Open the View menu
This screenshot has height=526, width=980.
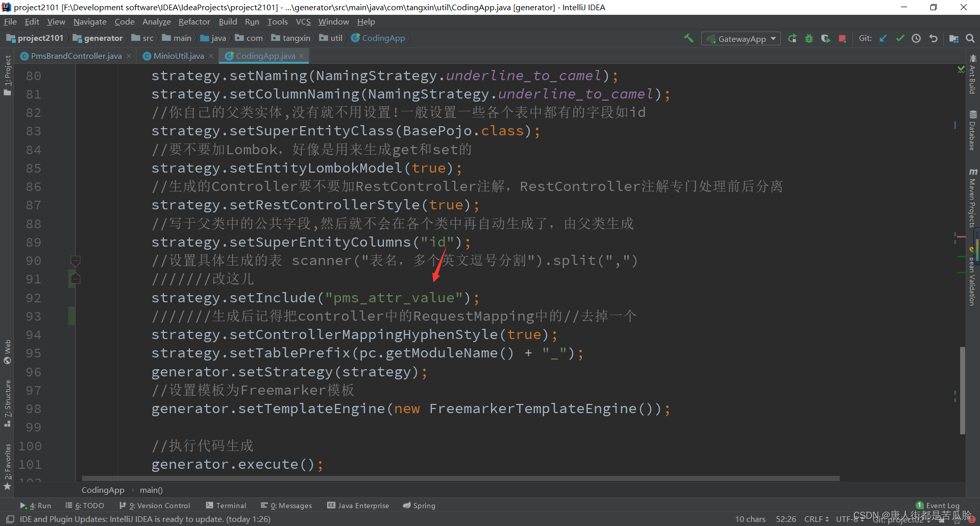pyautogui.click(x=56, y=21)
